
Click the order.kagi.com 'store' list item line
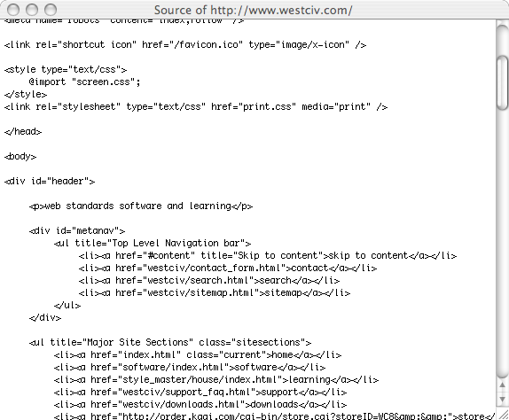(x=274, y=416)
